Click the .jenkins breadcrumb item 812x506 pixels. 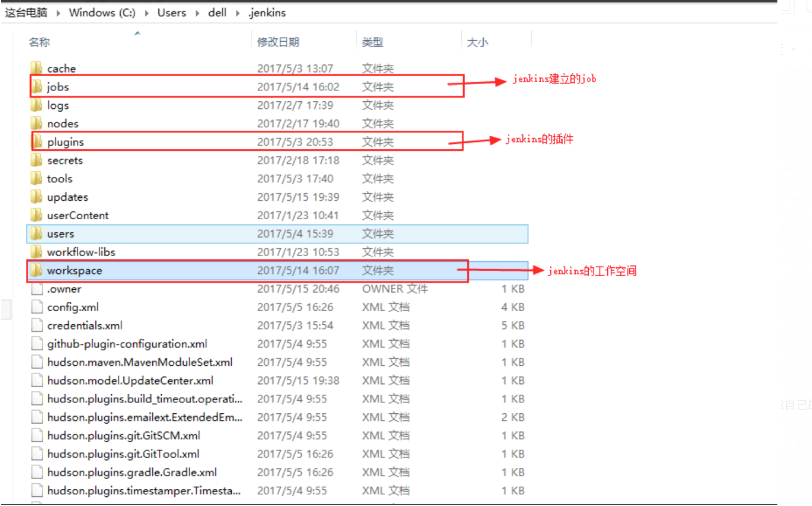[267, 13]
